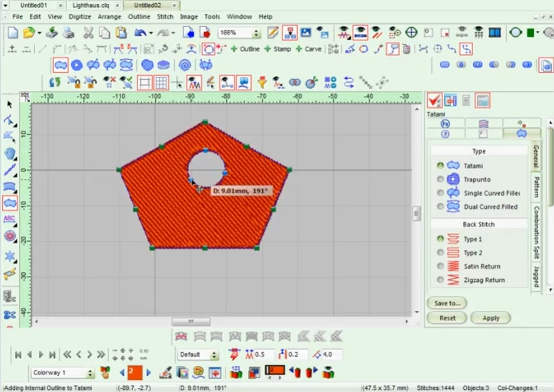The width and height of the screenshot is (554, 392).
Task: Click the circular motif tool in left toolbar
Action: [9, 236]
